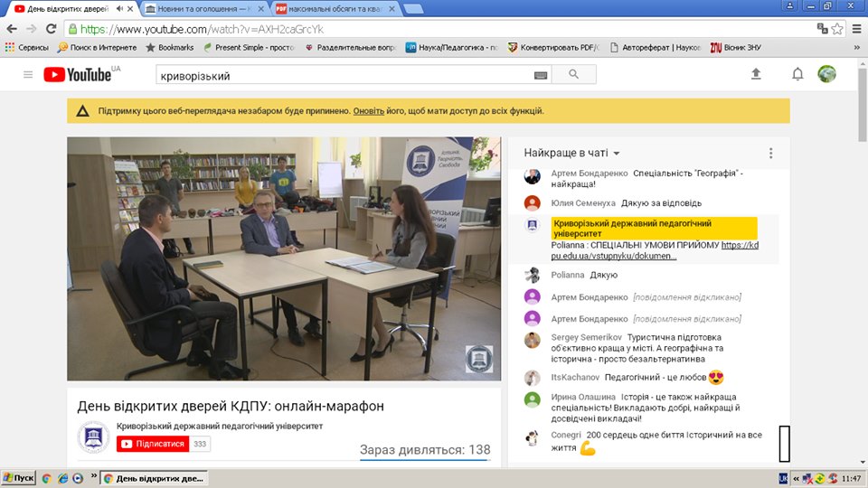Screen dimensions: 868x488
Task: Open the account avatar menu
Action: [826, 74]
